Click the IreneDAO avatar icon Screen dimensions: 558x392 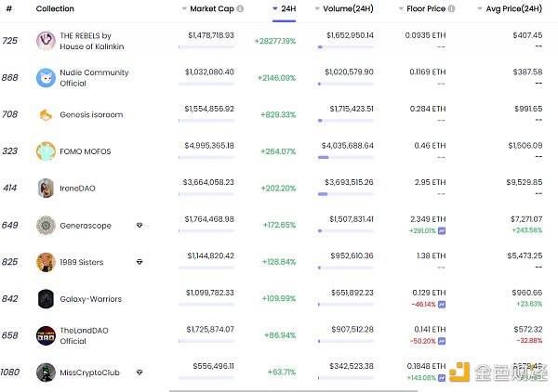pyautogui.click(x=46, y=188)
